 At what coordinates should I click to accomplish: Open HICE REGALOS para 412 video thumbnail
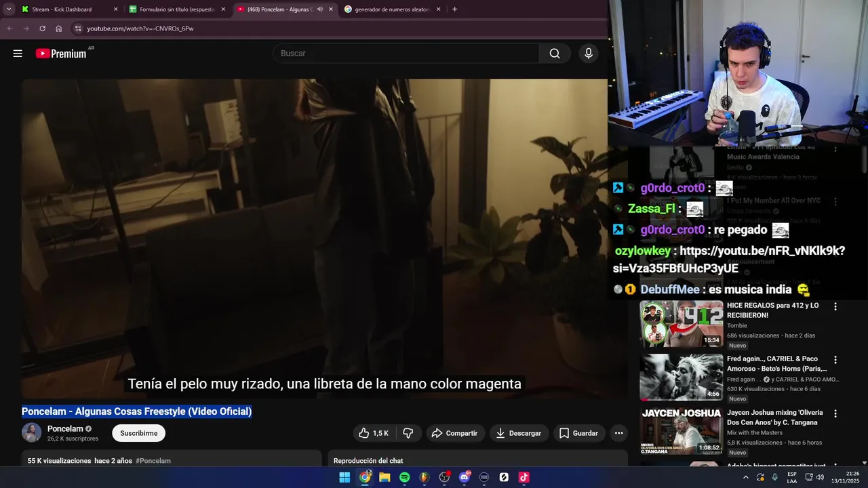[681, 324]
